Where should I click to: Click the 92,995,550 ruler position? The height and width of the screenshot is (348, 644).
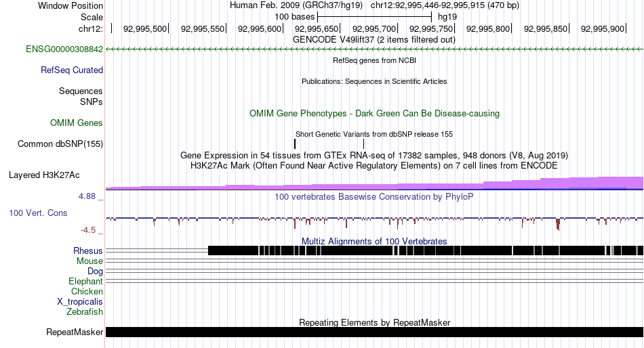click(x=203, y=28)
